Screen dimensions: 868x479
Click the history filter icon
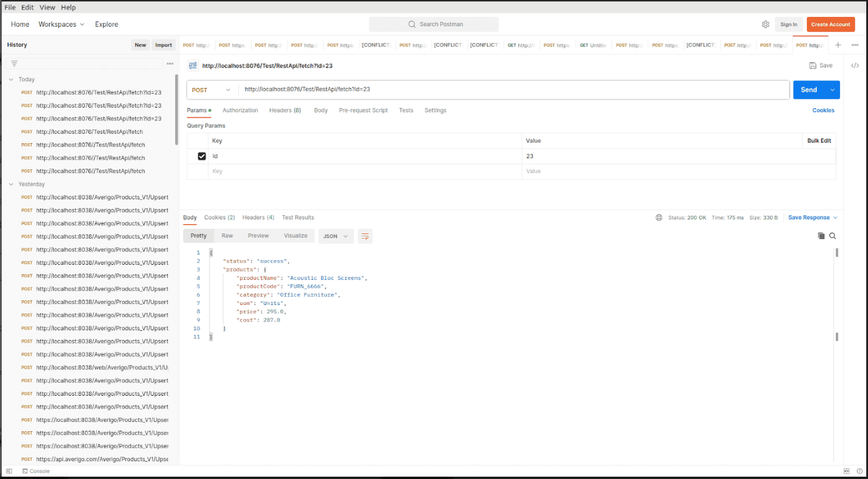pos(14,63)
